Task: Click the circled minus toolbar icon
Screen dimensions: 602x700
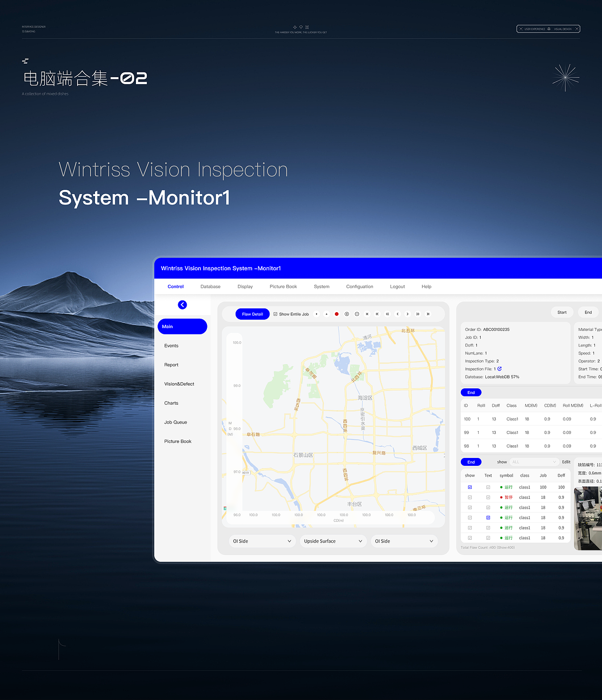Action: (x=357, y=314)
